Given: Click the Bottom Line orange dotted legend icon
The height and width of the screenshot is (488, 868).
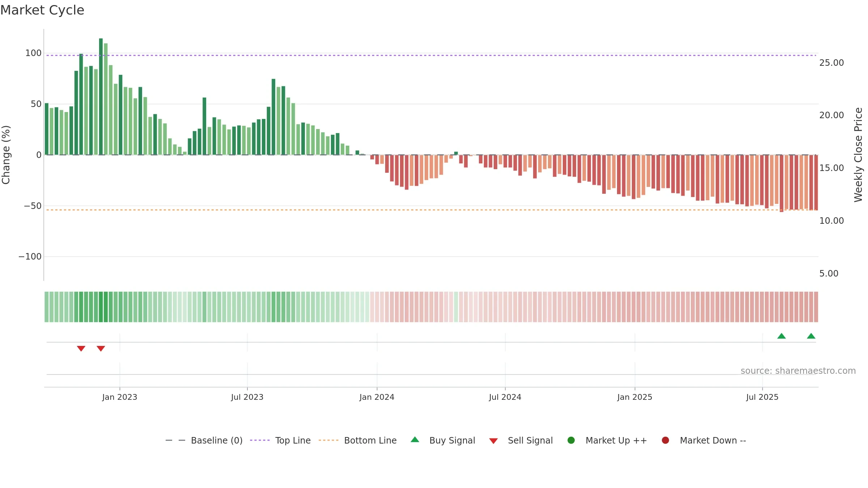Looking at the screenshot, I should [328, 440].
